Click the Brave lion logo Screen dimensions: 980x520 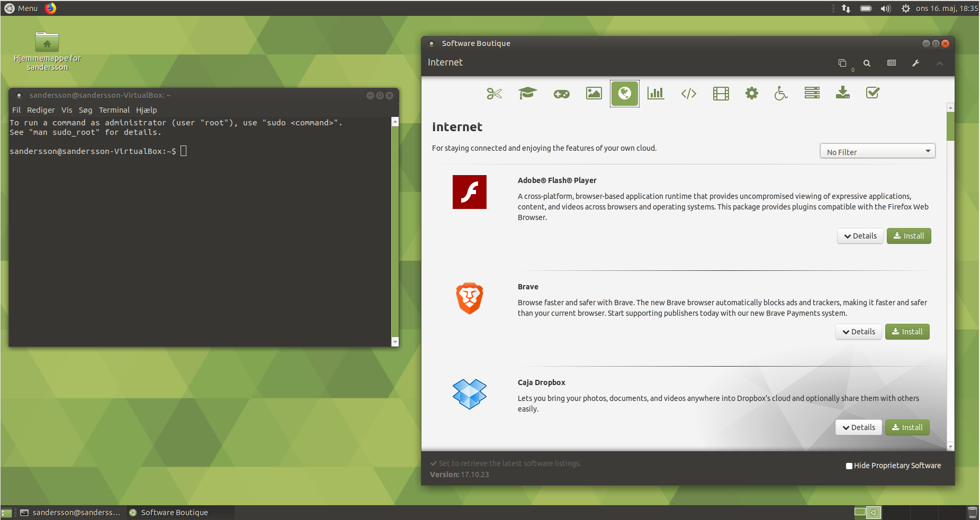pos(470,298)
